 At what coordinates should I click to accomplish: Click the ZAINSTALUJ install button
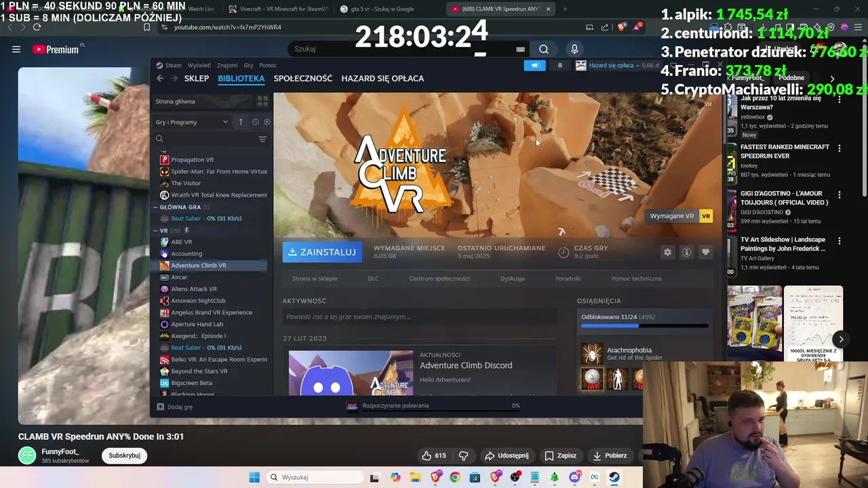[x=322, y=252]
